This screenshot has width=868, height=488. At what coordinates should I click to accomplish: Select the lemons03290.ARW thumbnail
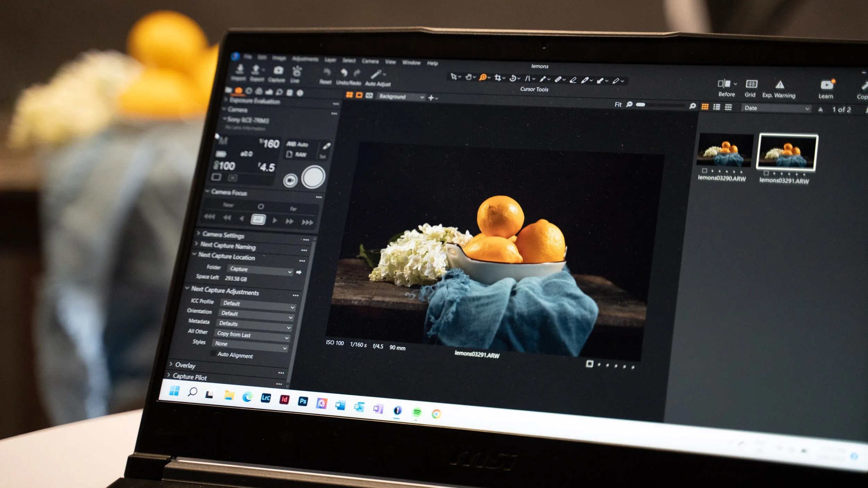[725, 150]
